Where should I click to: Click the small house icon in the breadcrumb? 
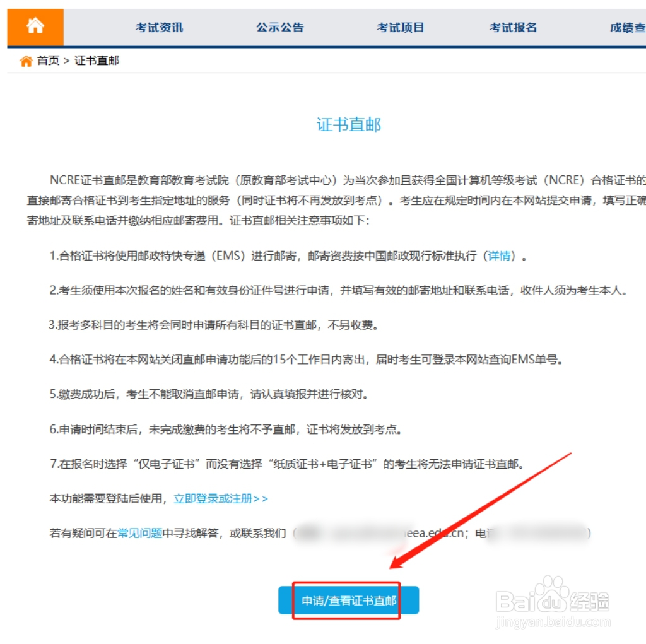coord(25,61)
